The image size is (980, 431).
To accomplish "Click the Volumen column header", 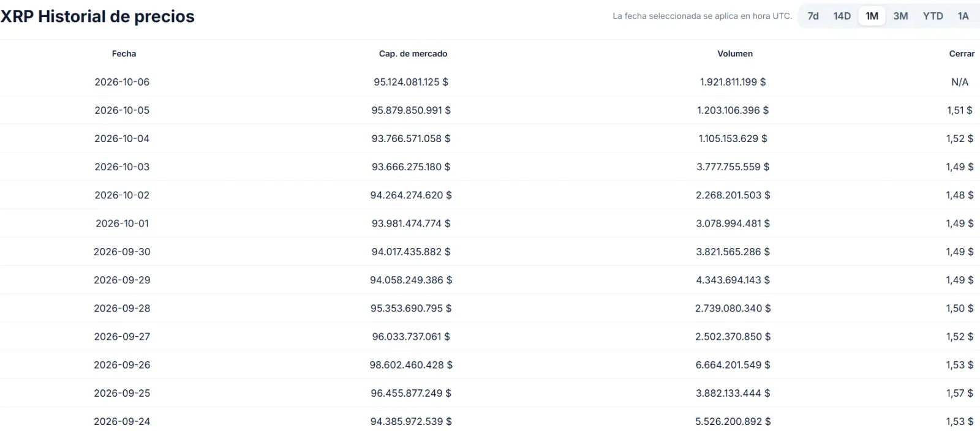I will tap(735, 54).
